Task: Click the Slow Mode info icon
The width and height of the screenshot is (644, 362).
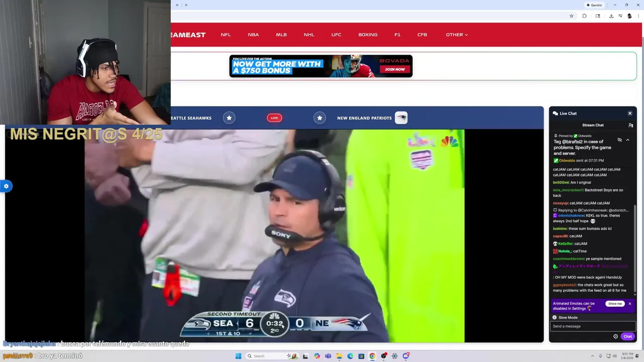Action: click(555, 318)
